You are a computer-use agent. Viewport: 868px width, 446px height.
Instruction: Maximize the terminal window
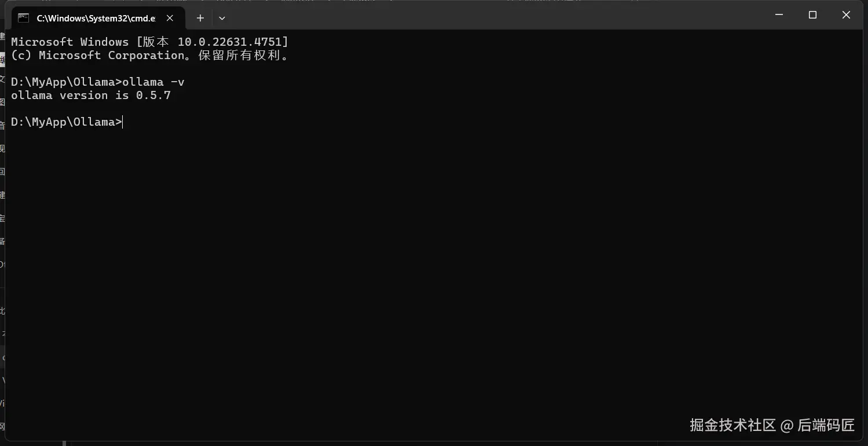(x=812, y=15)
